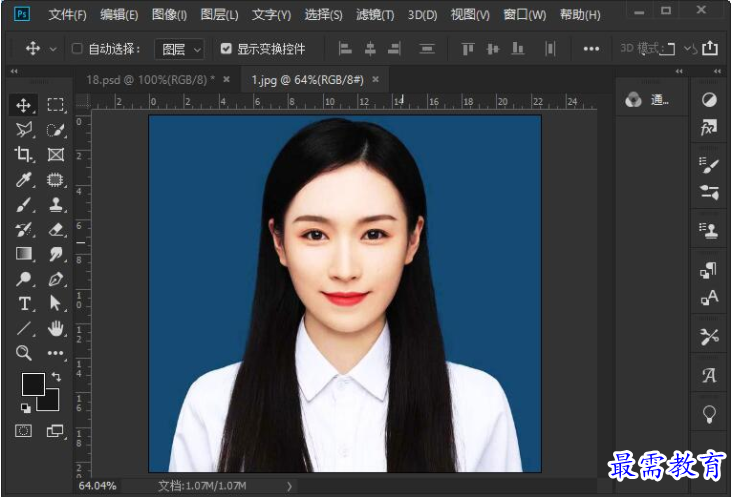Select the Eyedropper tool
This screenshot has width=732, height=497.
24,180
